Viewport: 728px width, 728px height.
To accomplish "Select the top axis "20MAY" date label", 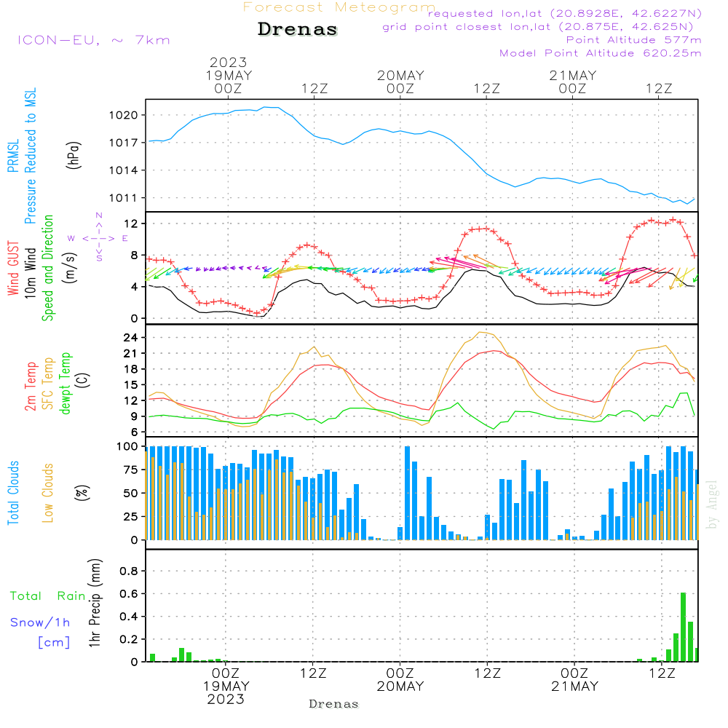I will tap(400, 76).
